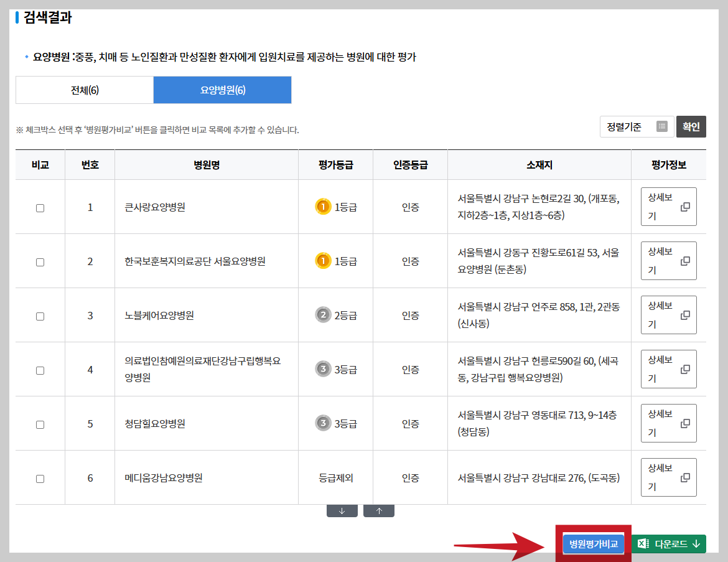Click hospital name 메디움강남요양병원
Screen dimensions: 728x562
click(x=164, y=478)
